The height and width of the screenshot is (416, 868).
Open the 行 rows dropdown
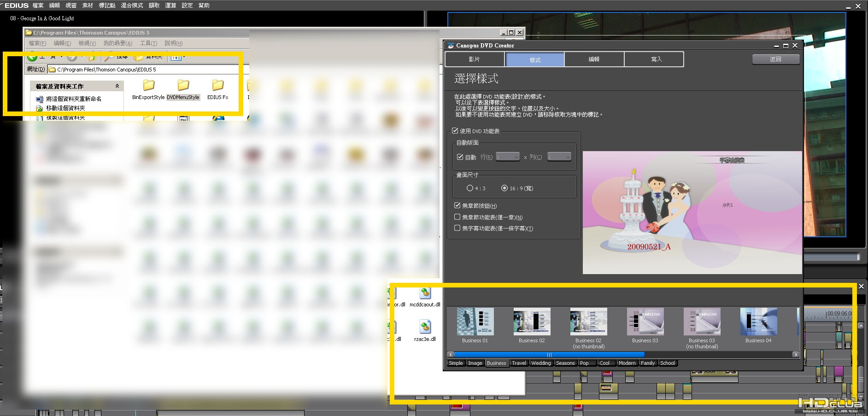click(507, 157)
